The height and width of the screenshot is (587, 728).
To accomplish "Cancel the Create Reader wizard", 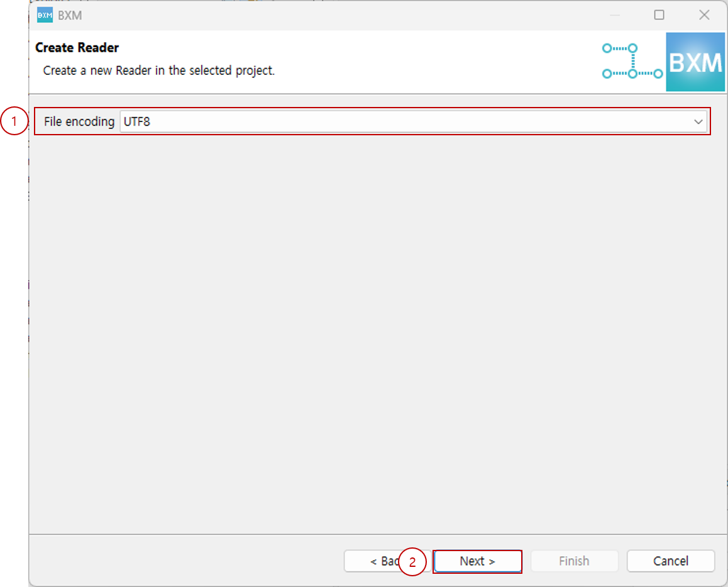I will point(670,561).
